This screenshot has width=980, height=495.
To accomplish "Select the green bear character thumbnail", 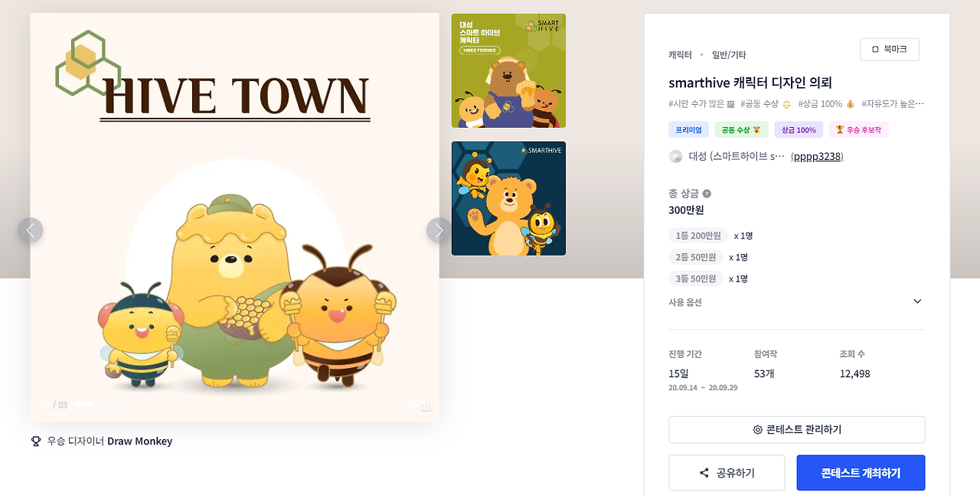I will tap(508, 70).
